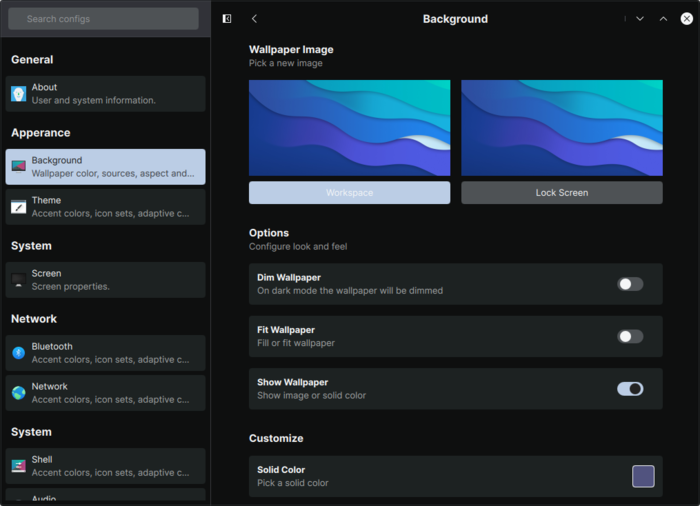Open Shell settings
700x506 pixels.
pos(105,466)
